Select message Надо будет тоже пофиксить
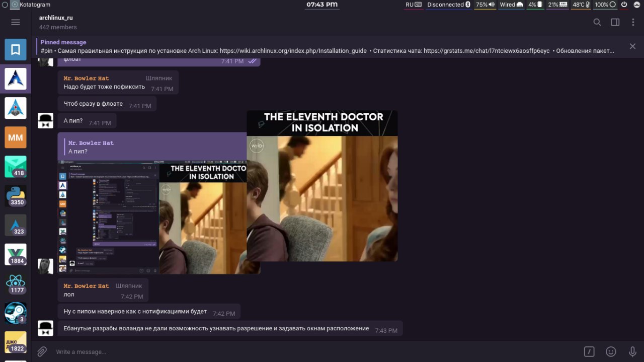The image size is (644, 362). 118,83
